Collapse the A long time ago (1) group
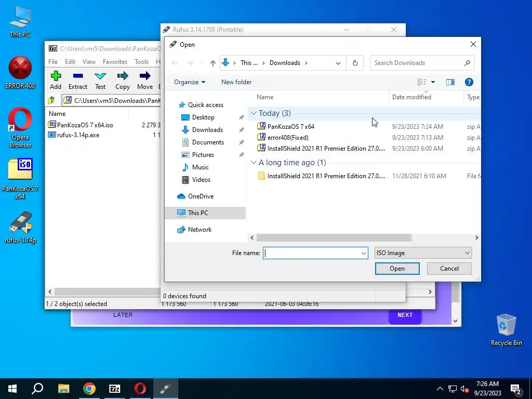 click(x=254, y=163)
